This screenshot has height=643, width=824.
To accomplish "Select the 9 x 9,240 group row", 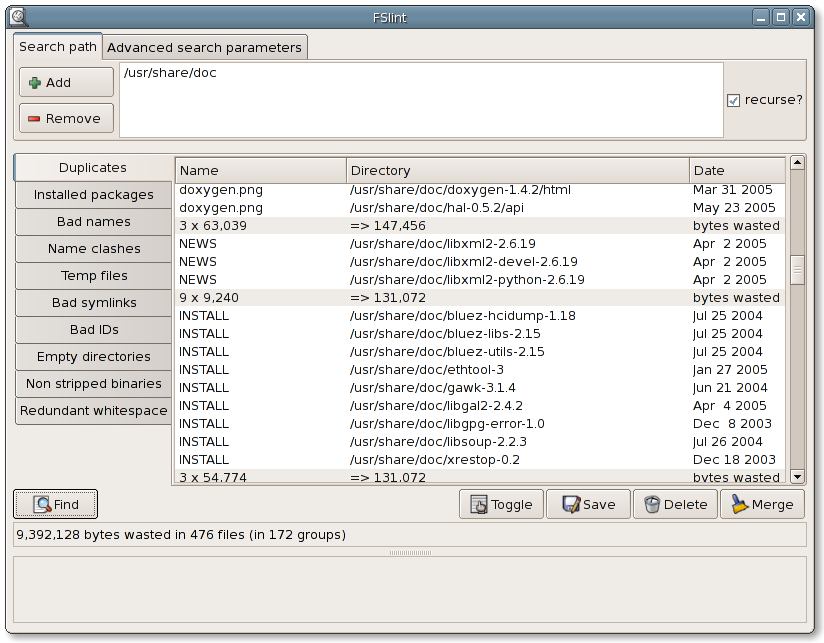I will 480,297.
